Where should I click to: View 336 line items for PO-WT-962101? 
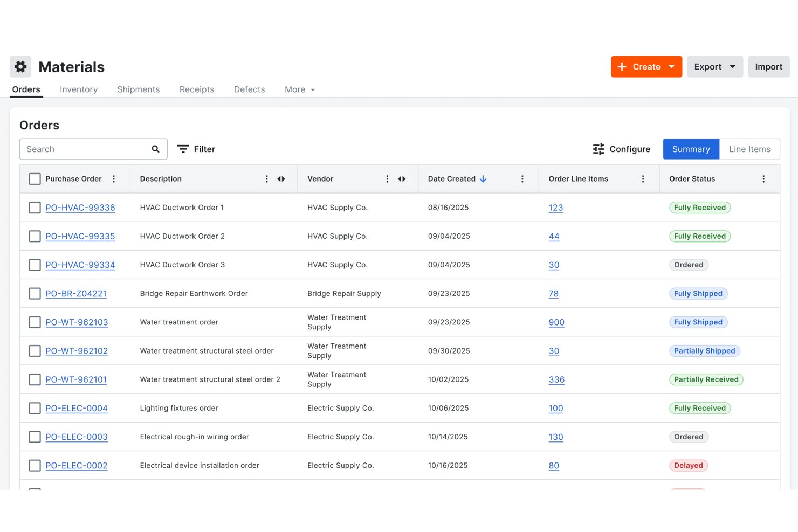(556, 379)
